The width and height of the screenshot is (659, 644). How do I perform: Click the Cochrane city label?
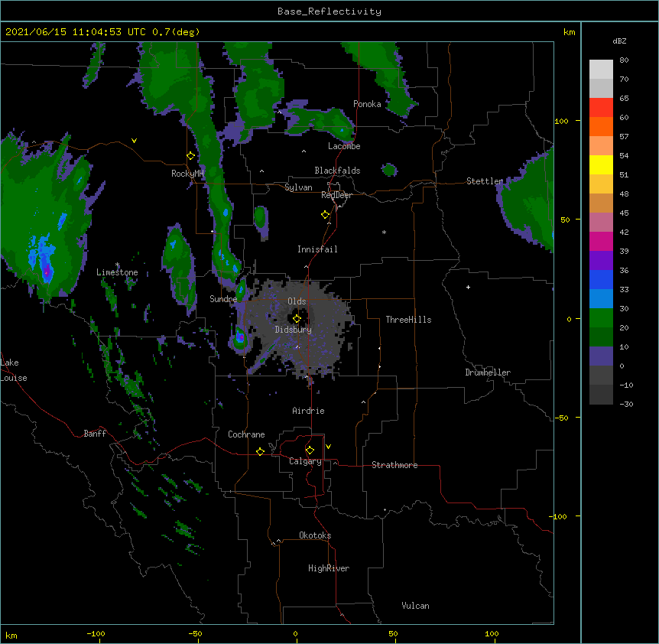[x=246, y=434]
